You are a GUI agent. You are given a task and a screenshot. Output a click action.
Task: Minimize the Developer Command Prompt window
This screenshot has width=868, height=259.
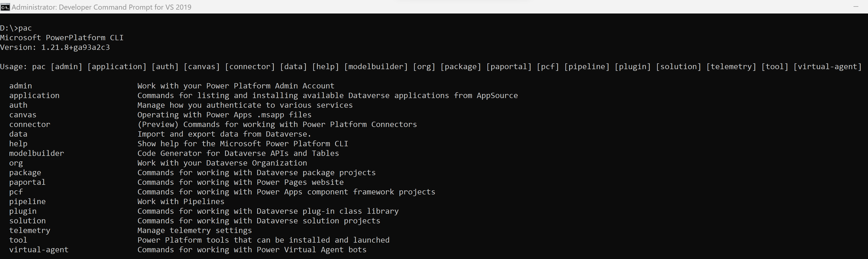tap(855, 7)
